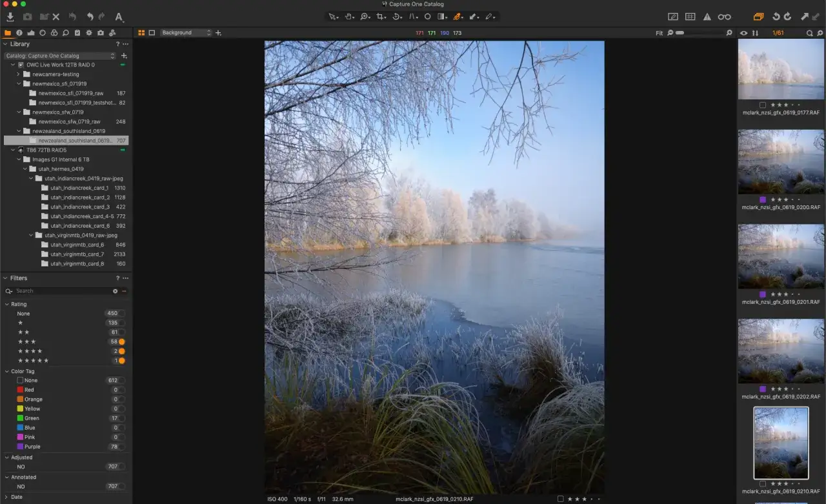This screenshot has width=826, height=504.
Task: Select thumbnail mclark_nzsi_gfx_0619_0200.RAF
Action: pos(781,161)
